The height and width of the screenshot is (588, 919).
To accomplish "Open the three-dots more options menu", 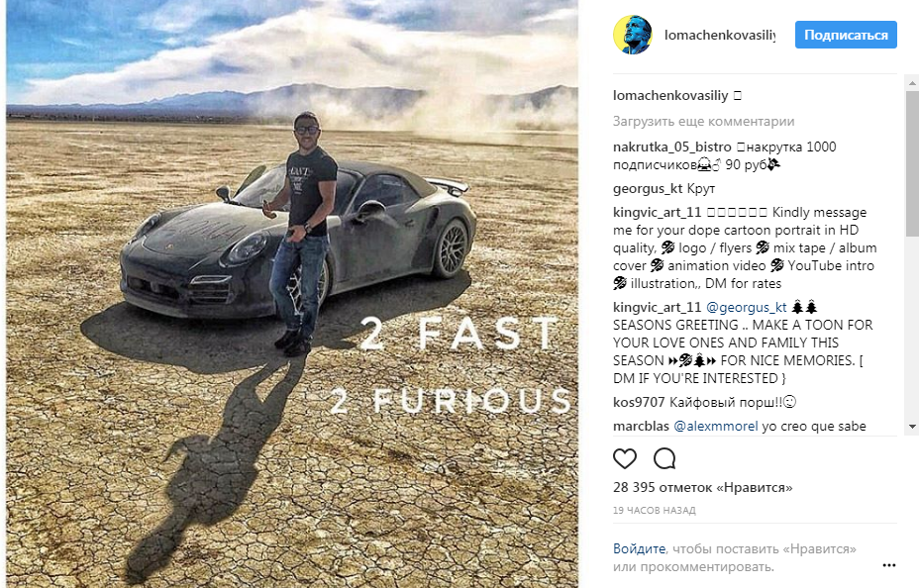I will click(889, 565).
